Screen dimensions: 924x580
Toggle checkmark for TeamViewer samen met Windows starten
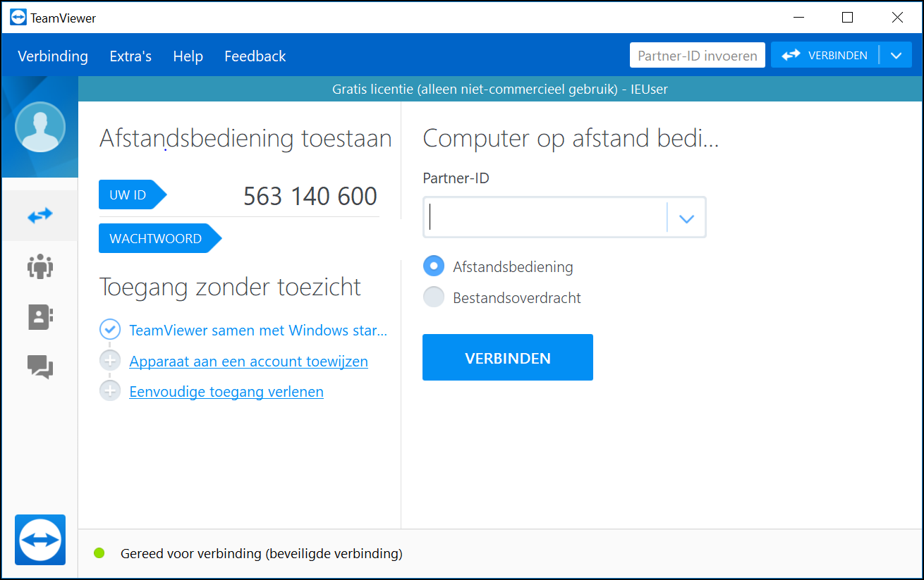pos(110,329)
